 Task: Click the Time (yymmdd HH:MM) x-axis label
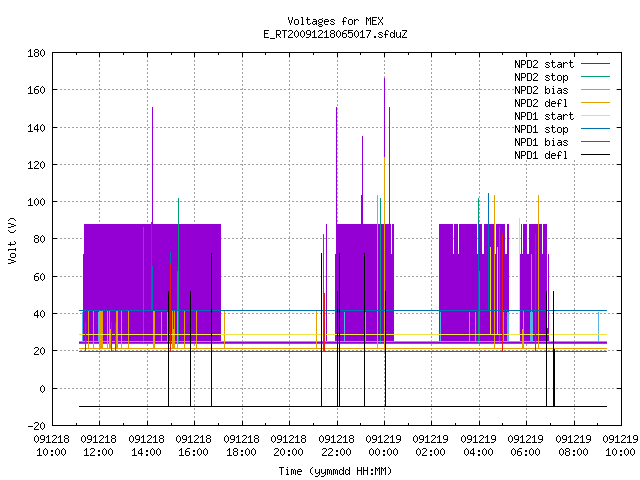(335, 471)
